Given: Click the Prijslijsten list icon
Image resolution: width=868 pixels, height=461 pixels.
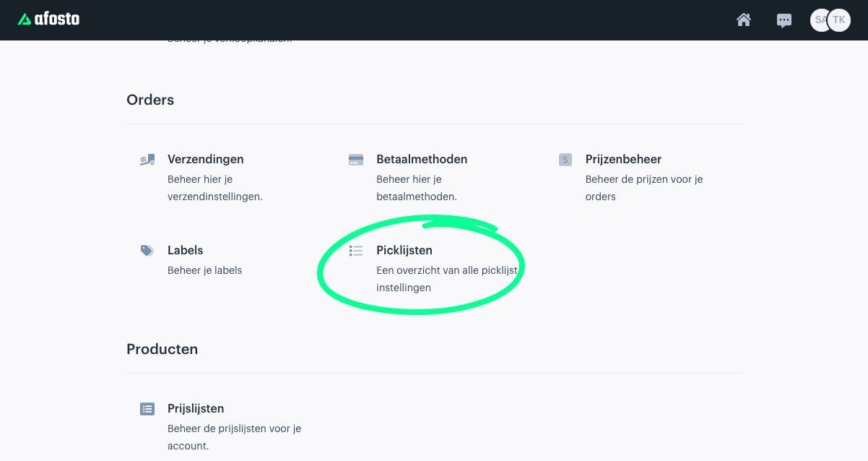Looking at the screenshot, I should point(147,409).
